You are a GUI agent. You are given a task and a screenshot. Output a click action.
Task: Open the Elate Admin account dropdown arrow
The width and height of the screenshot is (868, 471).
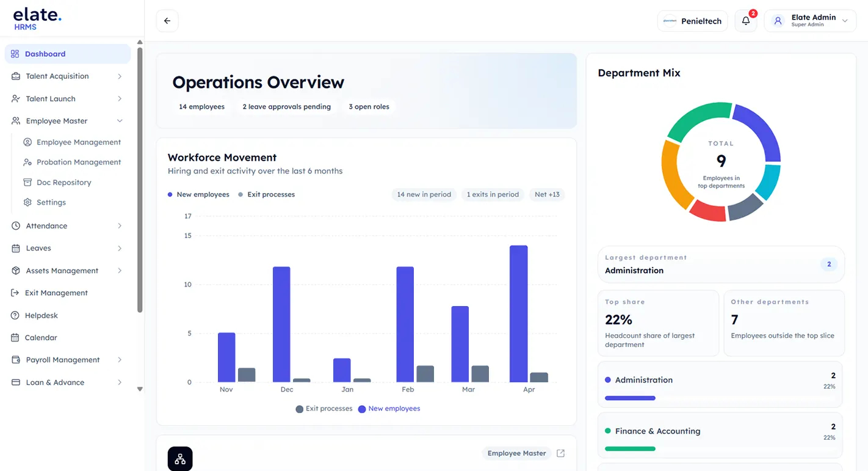(x=845, y=21)
